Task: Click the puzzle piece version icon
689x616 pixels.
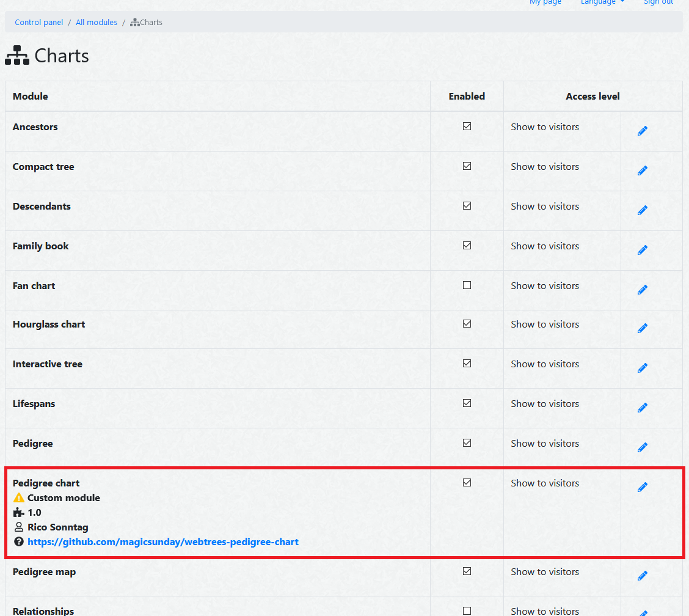Action: 19,512
